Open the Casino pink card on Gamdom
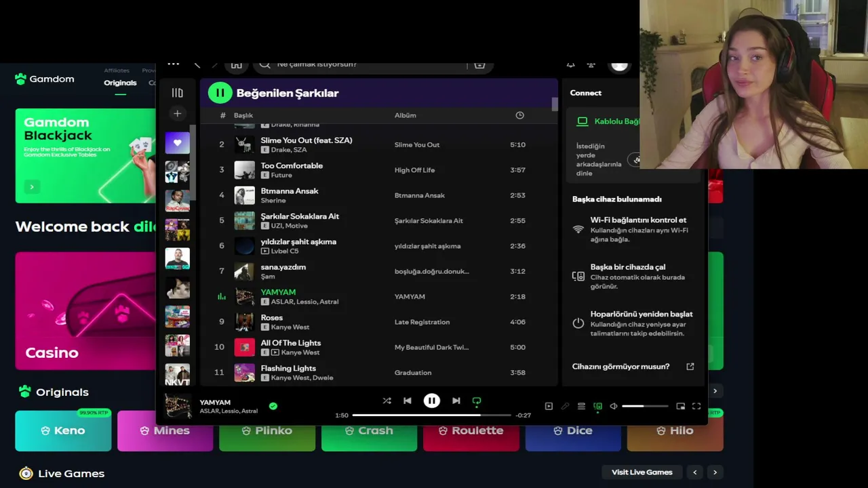 point(85,311)
